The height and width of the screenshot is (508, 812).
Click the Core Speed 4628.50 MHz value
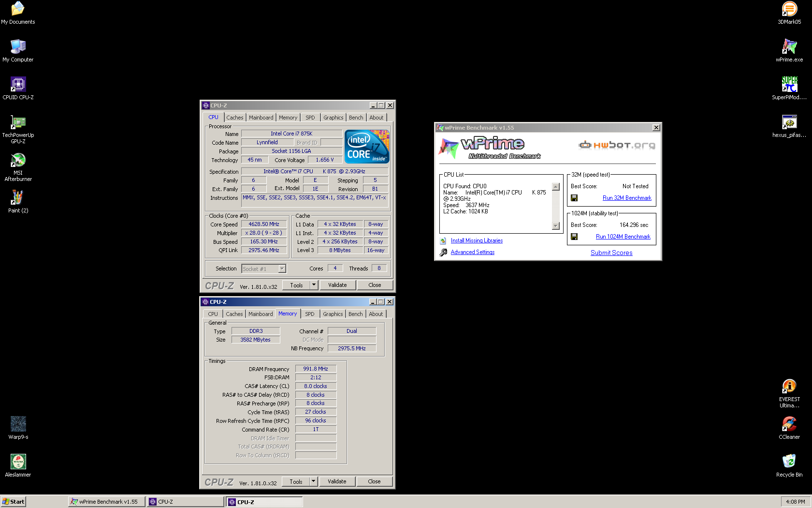264,224
